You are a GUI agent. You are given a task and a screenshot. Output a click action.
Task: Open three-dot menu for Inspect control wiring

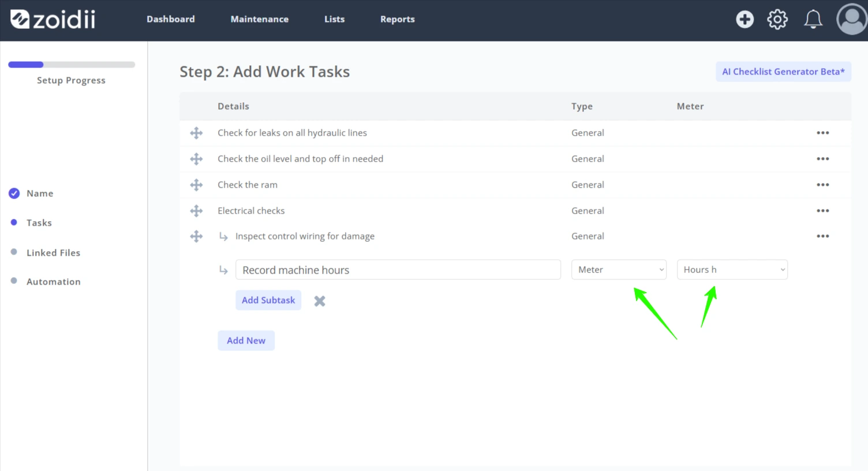coord(822,236)
